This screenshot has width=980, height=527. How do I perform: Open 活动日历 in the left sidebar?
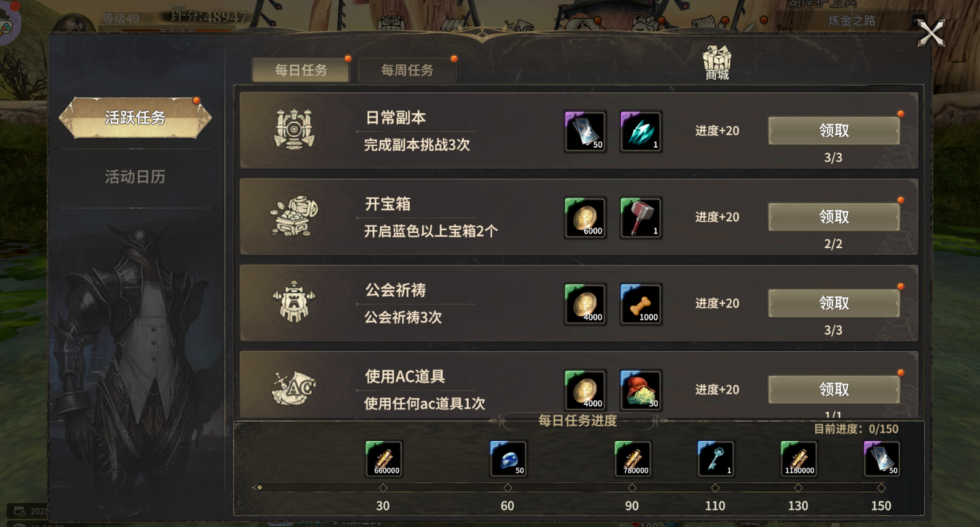[x=135, y=177]
